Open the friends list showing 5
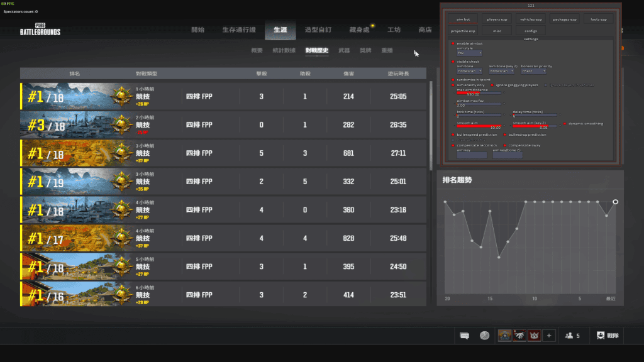Image resolution: width=644 pixels, height=362 pixels. coord(572,336)
